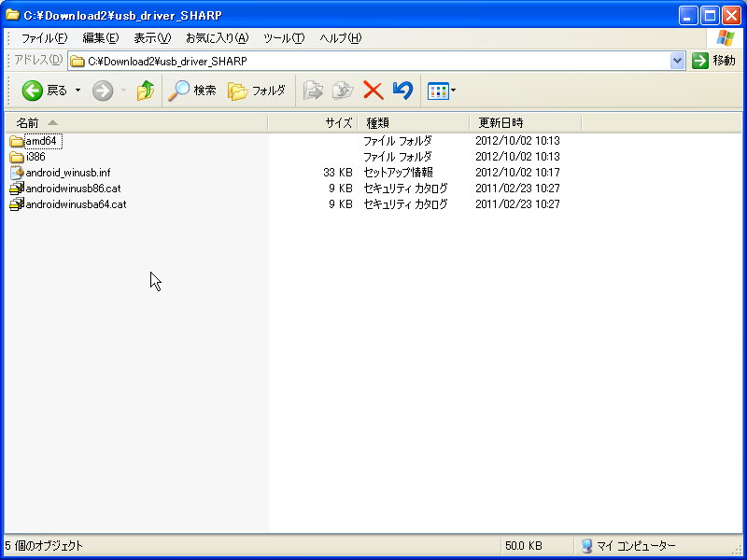The height and width of the screenshot is (560, 747).
Task: Click the セットアップ情報 type cell
Action: tap(399, 173)
